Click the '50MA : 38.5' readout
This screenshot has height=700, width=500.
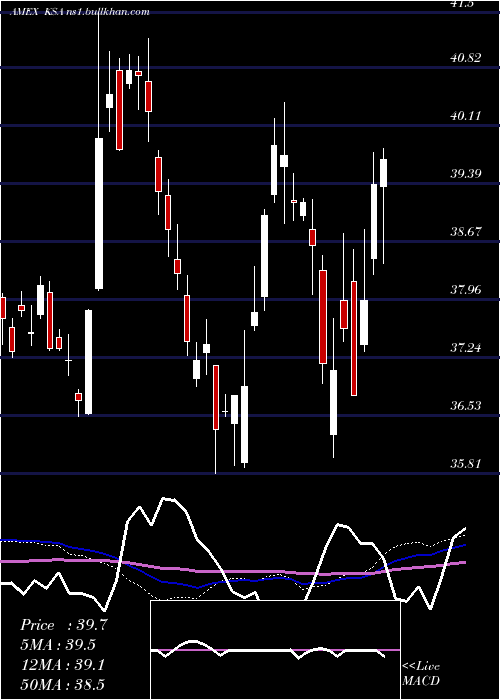click(64, 685)
